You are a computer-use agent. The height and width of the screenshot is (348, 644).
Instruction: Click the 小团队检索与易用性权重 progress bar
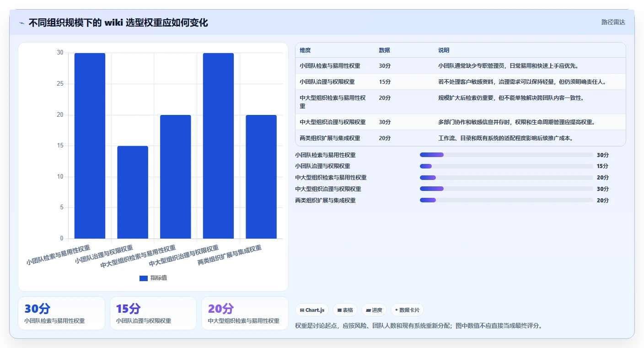(506, 155)
